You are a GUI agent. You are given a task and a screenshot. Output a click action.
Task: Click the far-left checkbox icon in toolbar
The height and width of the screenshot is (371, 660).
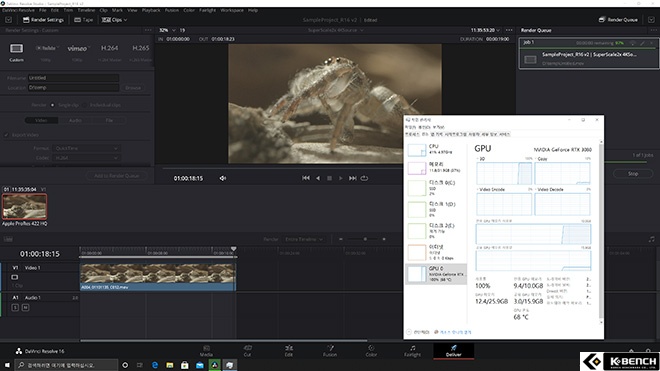[x=8, y=20]
